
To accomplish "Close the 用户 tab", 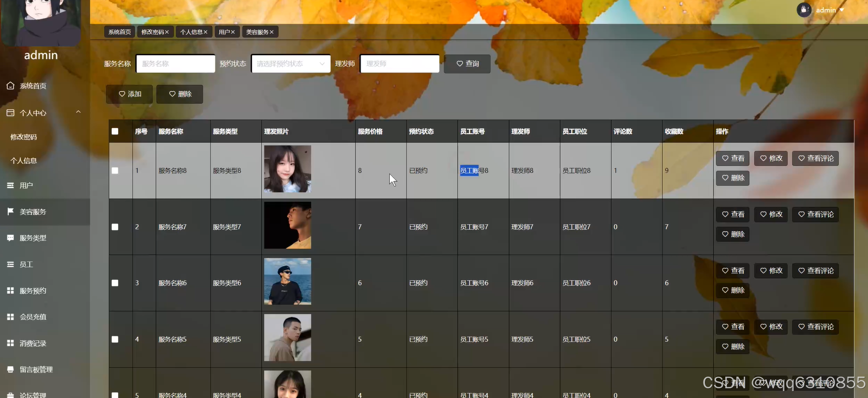I will tap(233, 32).
